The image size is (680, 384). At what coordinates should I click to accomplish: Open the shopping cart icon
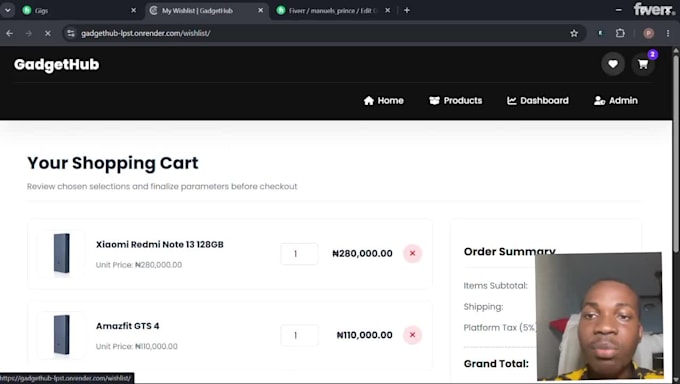tap(643, 64)
